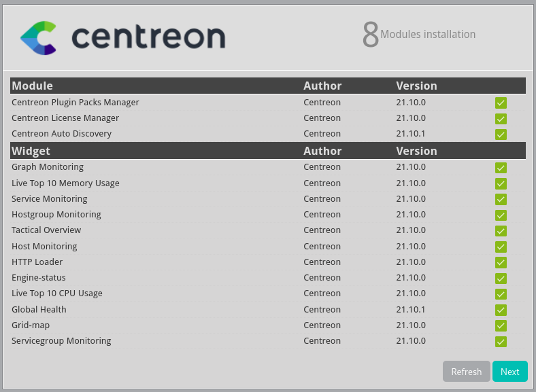Toggle checkmark for Centreon Plugin Packs Manager
Viewport: 536px width, 392px height.
(x=501, y=103)
